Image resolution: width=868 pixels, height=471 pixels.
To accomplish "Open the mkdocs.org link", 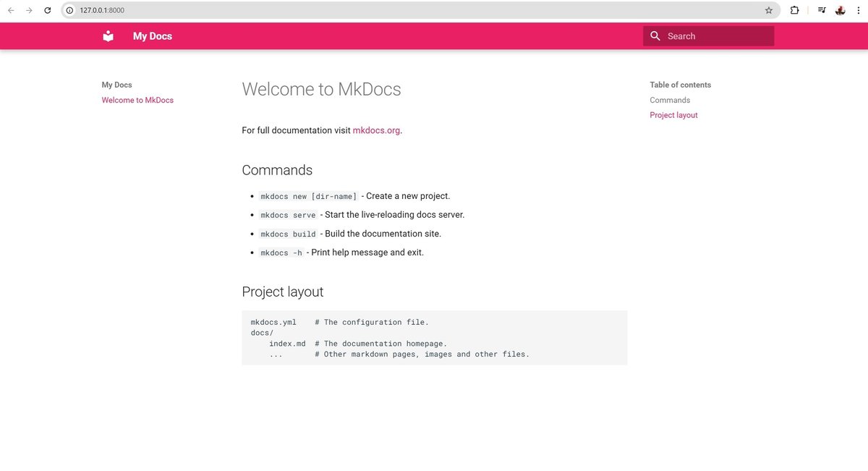I will pos(376,130).
